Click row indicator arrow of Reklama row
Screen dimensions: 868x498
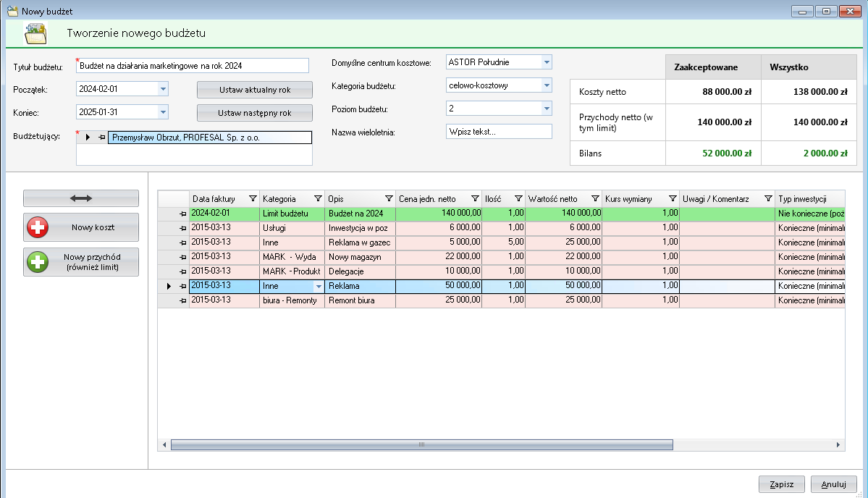click(169, 286)
